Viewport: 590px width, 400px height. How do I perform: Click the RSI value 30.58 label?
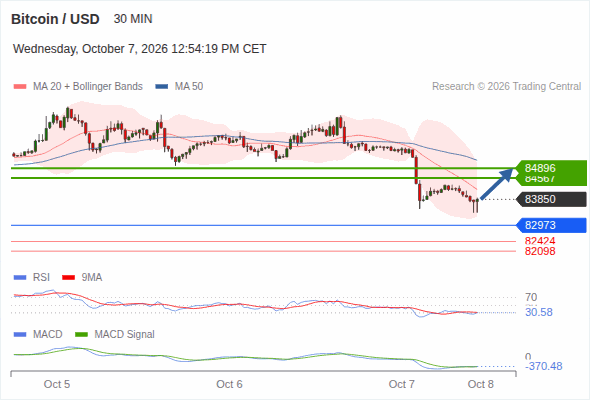point(539,312)
